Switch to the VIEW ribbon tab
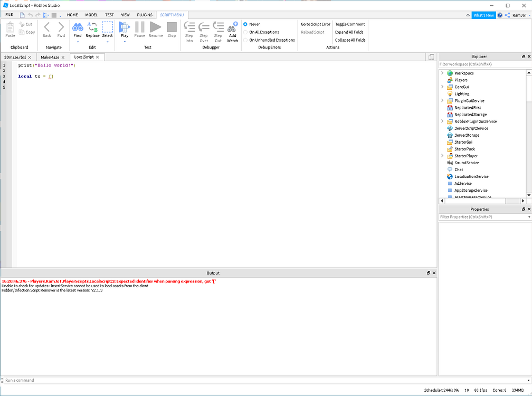 (125, 15)
